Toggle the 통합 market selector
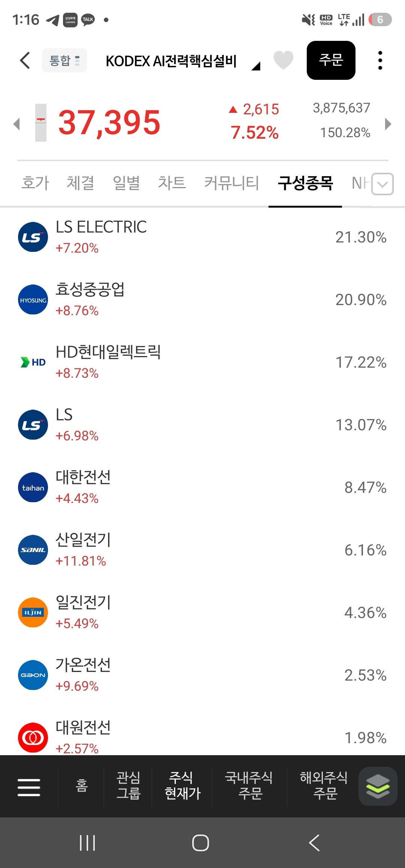The height and width of the screenshot is (868, 405). coord(64,60)
